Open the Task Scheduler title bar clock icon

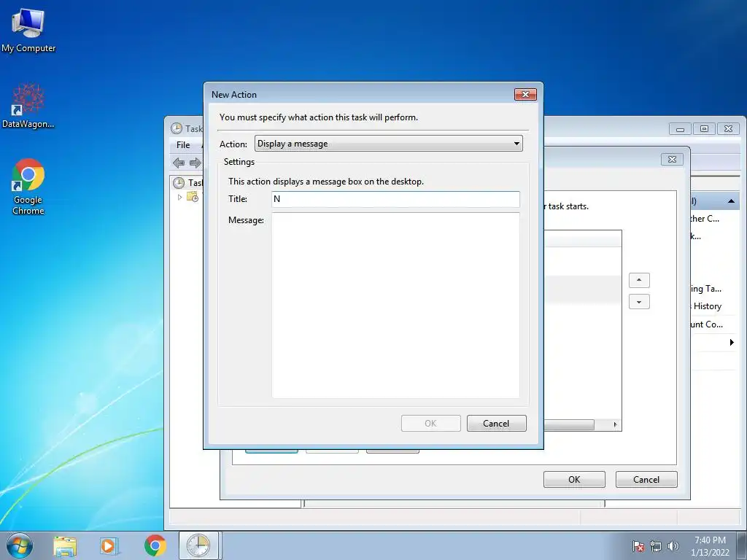177,128
